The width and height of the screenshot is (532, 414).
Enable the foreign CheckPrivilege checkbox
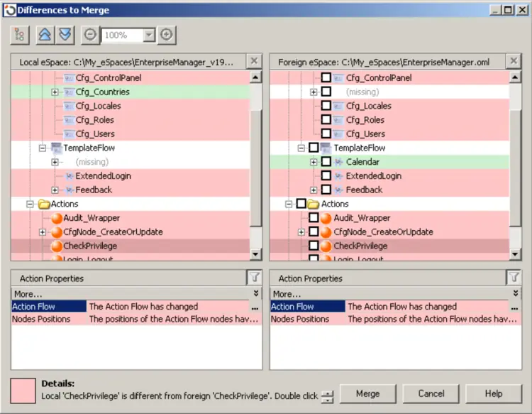click(x=314, y=246)
